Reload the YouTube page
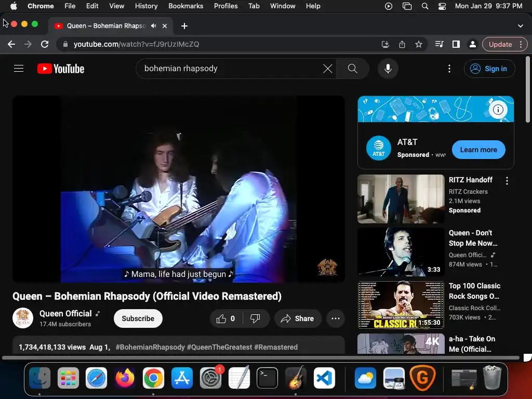532x399 pixels. click(45, 45)
